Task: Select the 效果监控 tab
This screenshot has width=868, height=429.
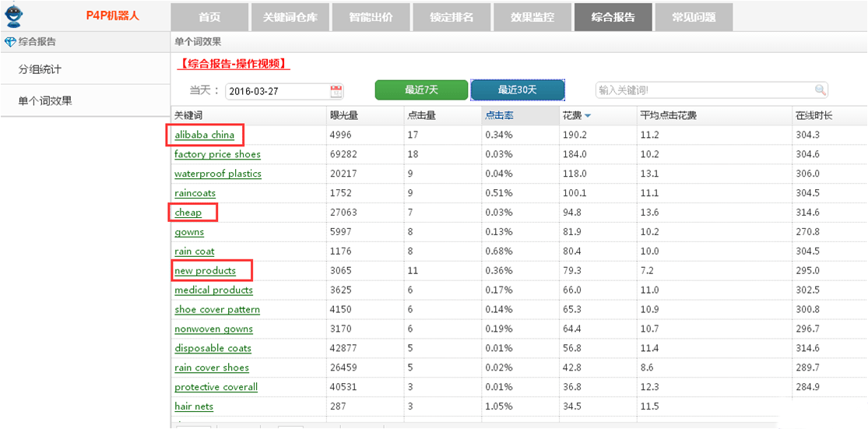Action: [x=532, y=16]
